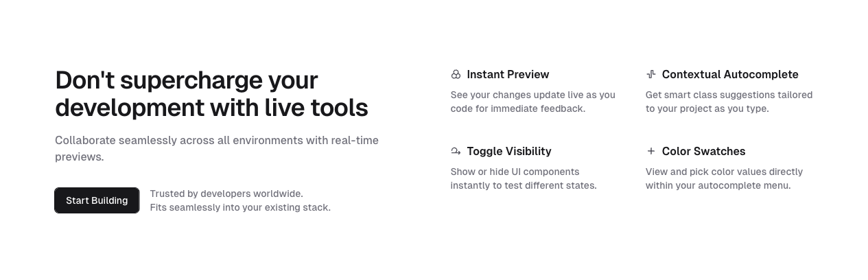Select the Toggle Visibility heading
This screenshot has height=280, width=868.
509,151
